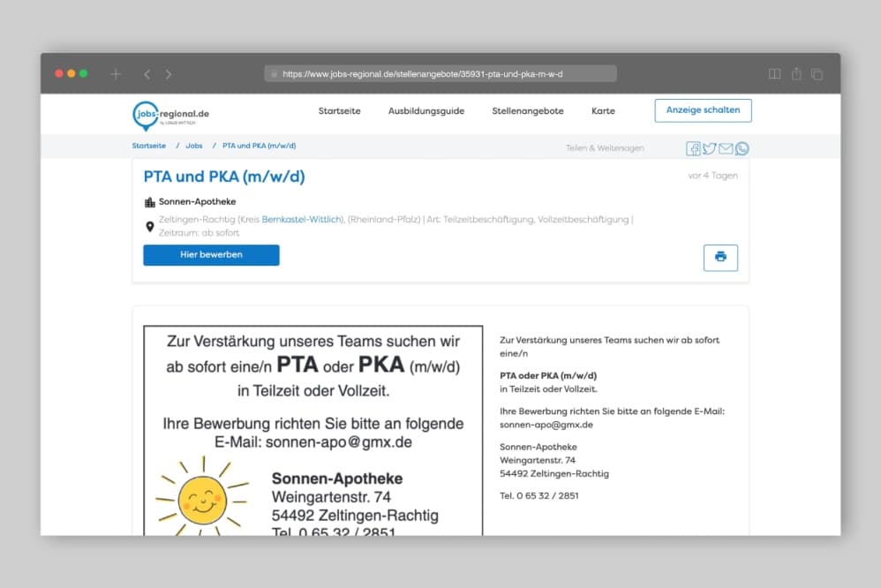Image resolution: width=881 pixels, height=588 pixels.
Task: Click the company building icon
Action: point(150,202)
